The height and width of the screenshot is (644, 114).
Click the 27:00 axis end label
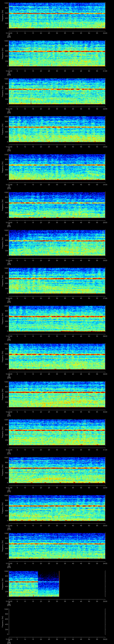[105, 298]
